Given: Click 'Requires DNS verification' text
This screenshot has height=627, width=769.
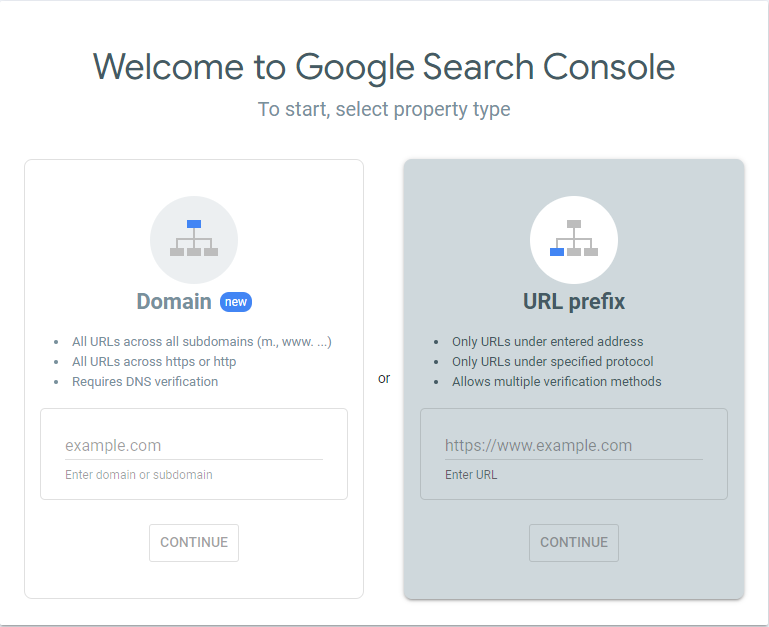Looking at the screenshot, I should pyautogui.click(x=145, y=382).
